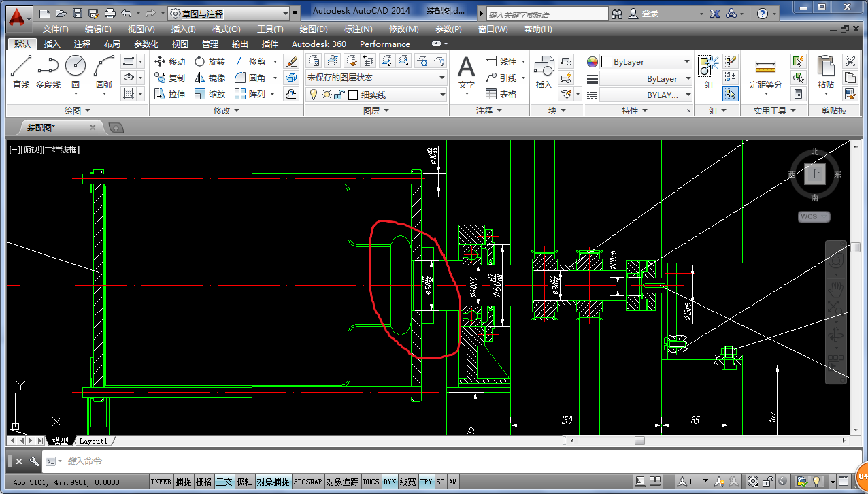Toggle 对象捕捉 object snap in status bar
The image size is (868, 494).
[x=273, y=482]
